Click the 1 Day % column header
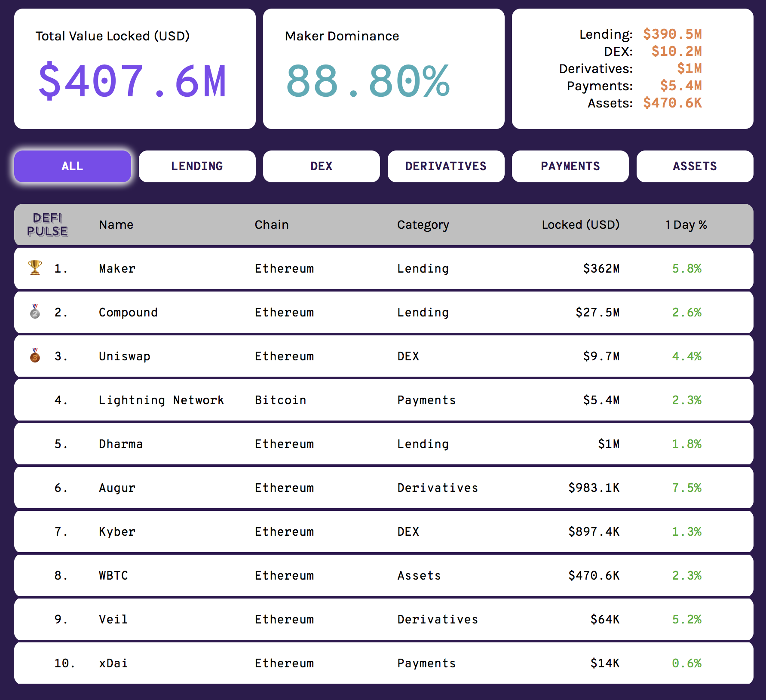The width and height of the screenshot is (766, 700). point(685,224)
